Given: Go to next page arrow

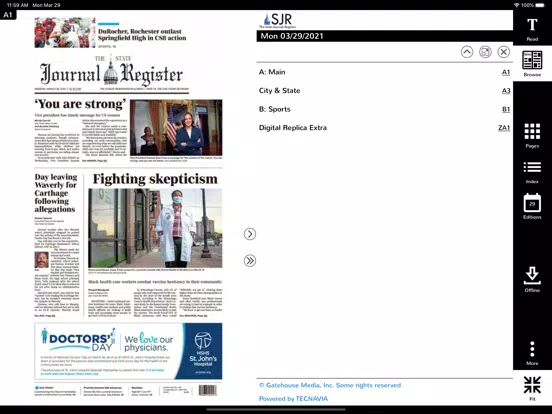Looking at the screenshot, I should pyautogui.click(x=250, y=234).
